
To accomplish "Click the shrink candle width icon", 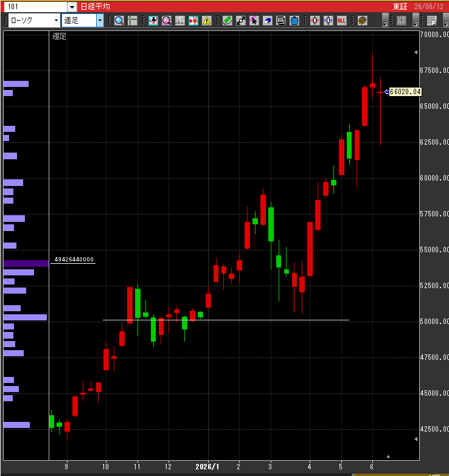I will pos(328,21).
